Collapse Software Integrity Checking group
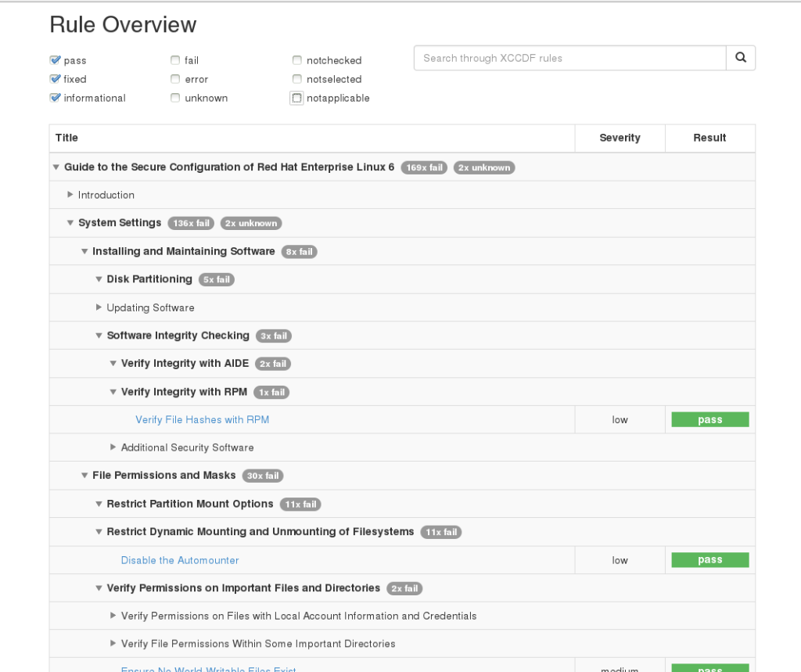Viewport: 801px width, 672px height. 99,336
